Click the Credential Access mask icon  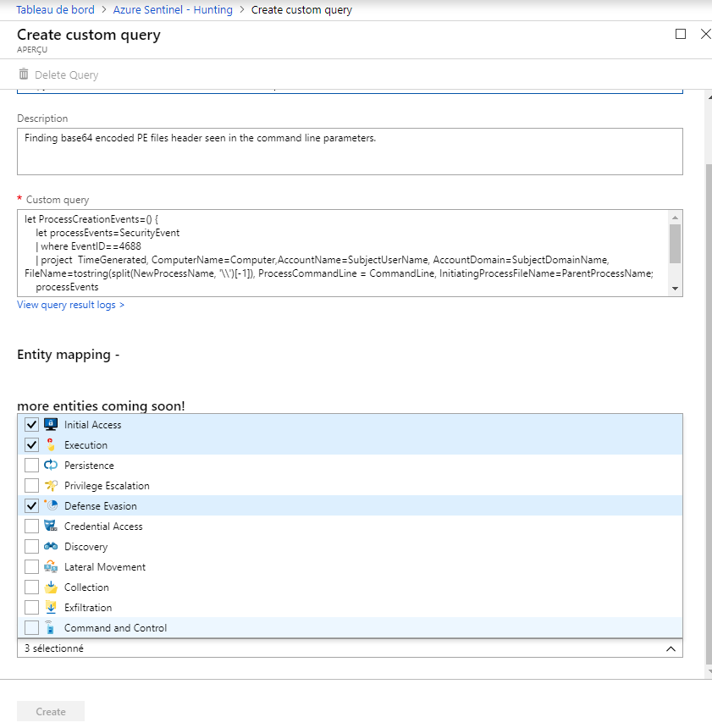(51, 526)
